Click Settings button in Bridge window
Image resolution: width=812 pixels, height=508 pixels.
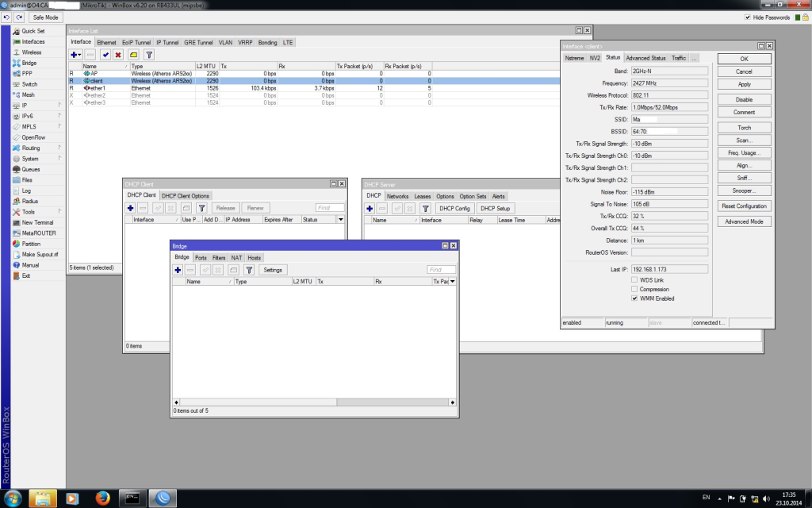pos(273,270)
